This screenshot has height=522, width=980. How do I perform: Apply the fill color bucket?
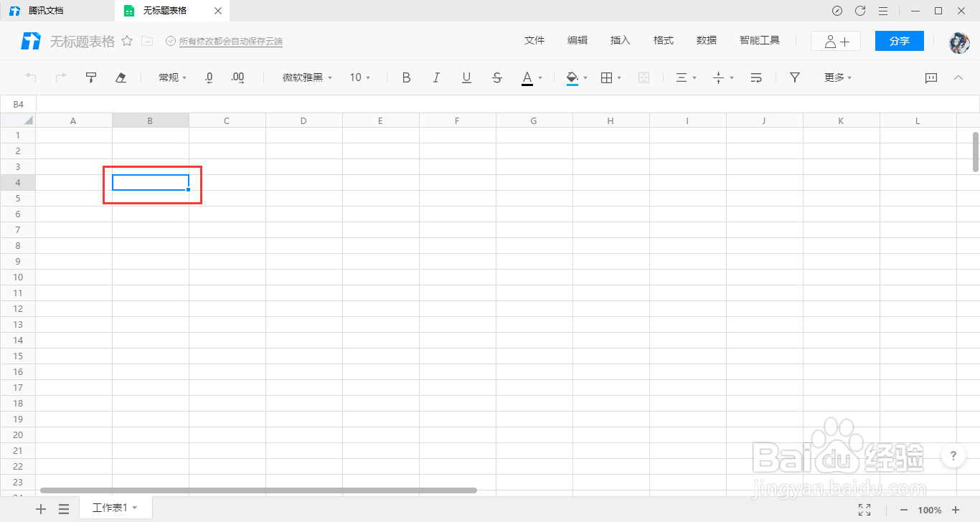(x=573, y=77)
